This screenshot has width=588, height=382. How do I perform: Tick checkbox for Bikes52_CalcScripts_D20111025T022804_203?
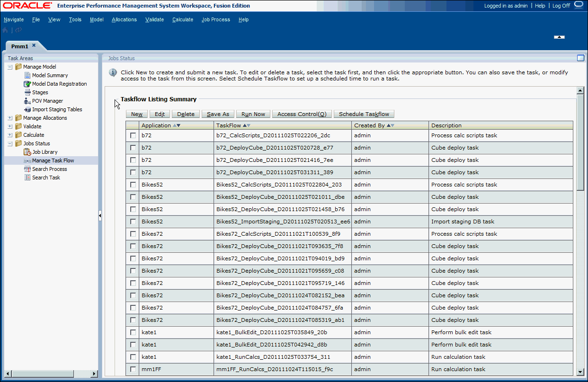133,185
